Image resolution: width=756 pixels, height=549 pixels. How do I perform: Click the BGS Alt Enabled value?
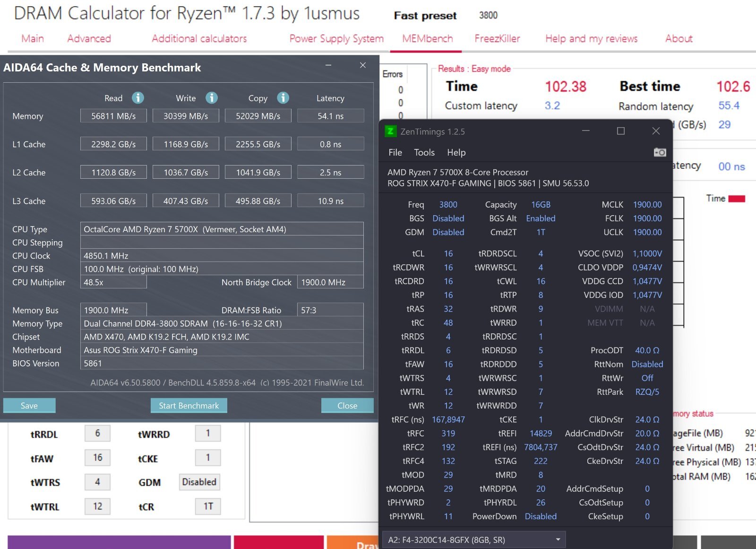pos(541,218)
